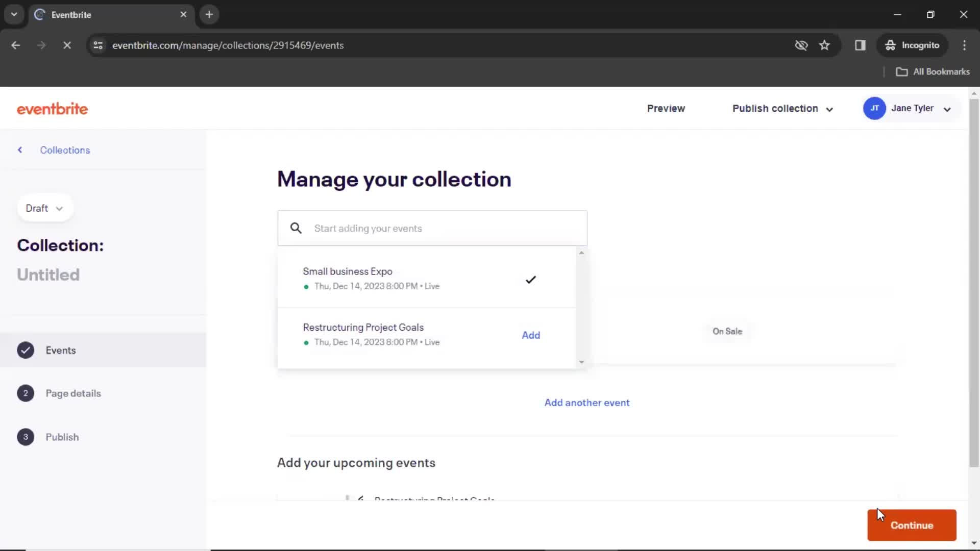Click the 'Manage your collection' heading
This screenshot has width=980, height=551.
[394, 180]
